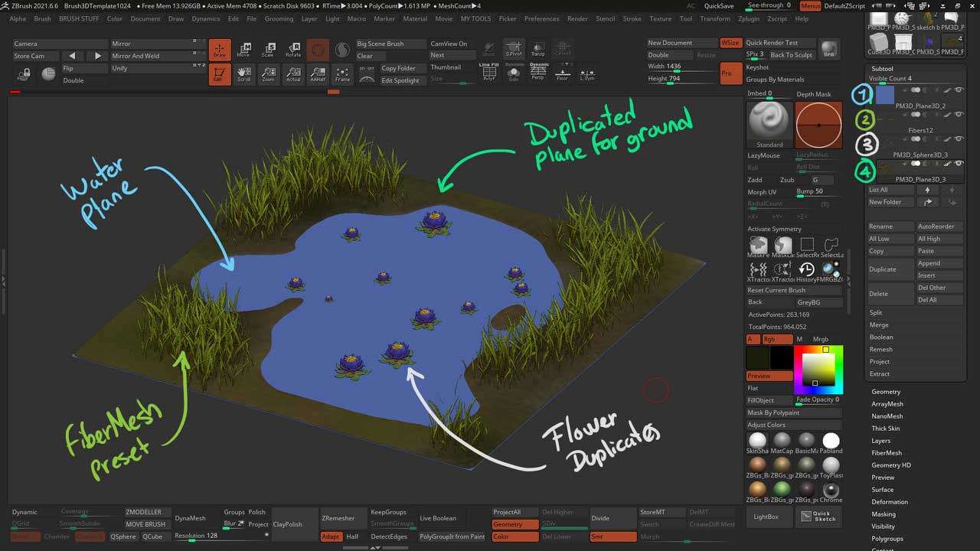The height and width of the screenshot is (551, 980).
Task: Click the BPR render icon
Action: point(828,50)
